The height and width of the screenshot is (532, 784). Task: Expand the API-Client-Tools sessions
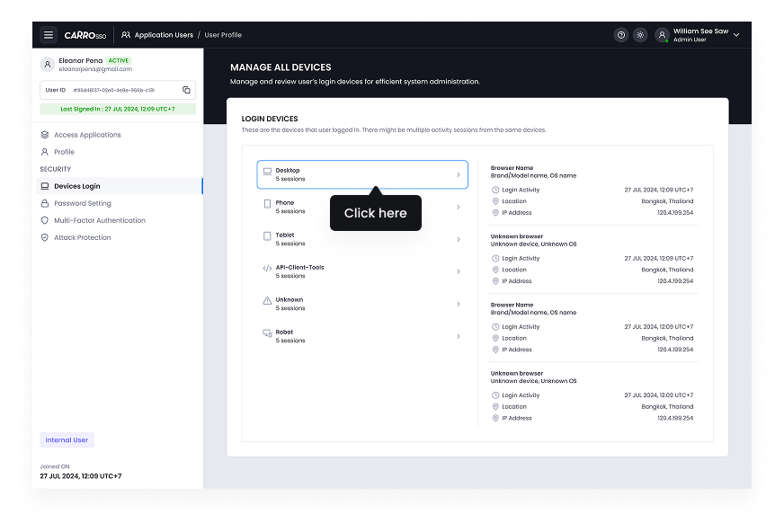[362, 271]
